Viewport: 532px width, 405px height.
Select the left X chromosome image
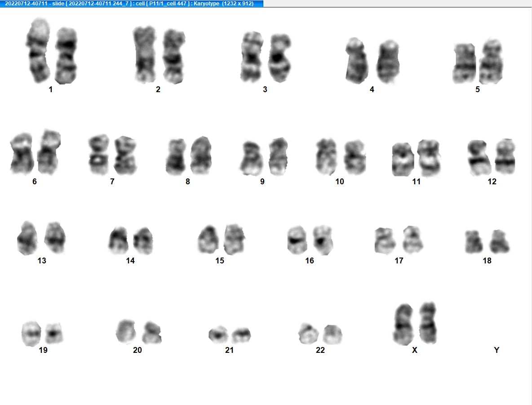[x=404, y=324]
